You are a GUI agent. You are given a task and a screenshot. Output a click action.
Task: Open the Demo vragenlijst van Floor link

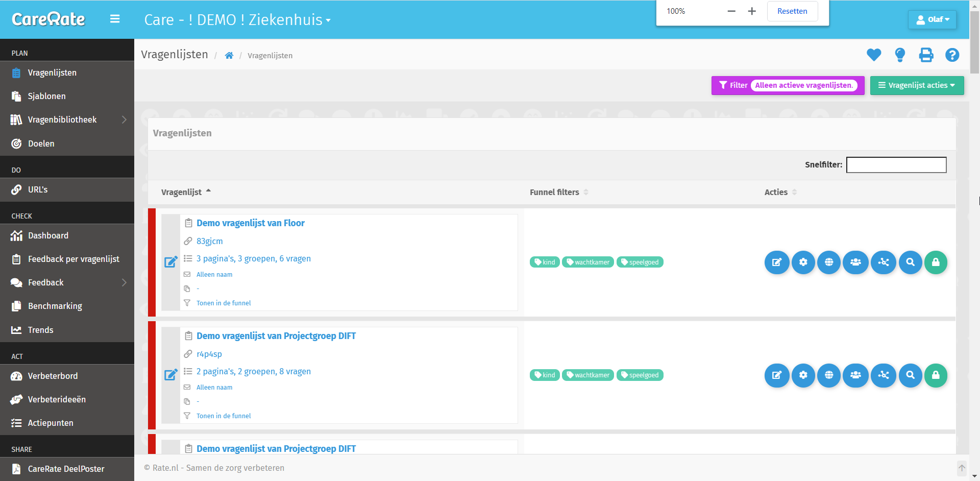tap(251, 223)
